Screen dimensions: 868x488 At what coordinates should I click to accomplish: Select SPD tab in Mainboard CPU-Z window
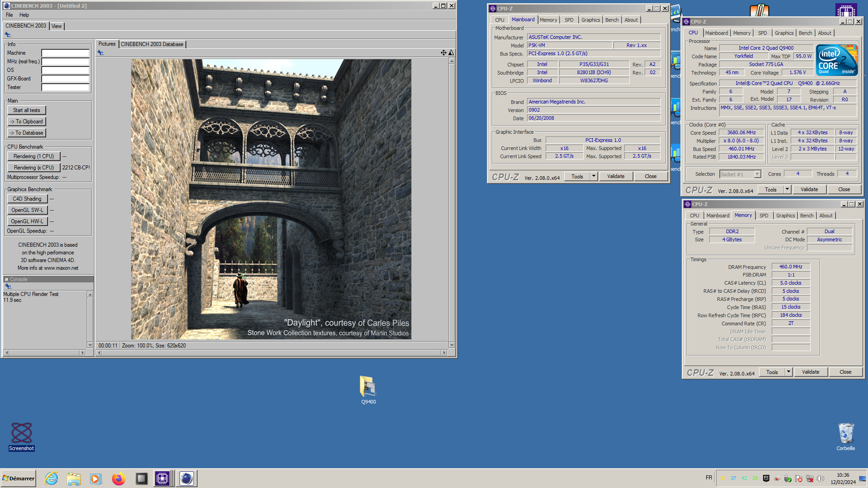click(569, 20)
